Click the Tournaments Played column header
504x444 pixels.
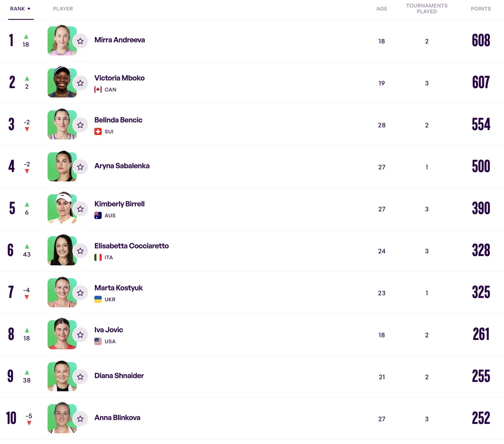[426, 8]
